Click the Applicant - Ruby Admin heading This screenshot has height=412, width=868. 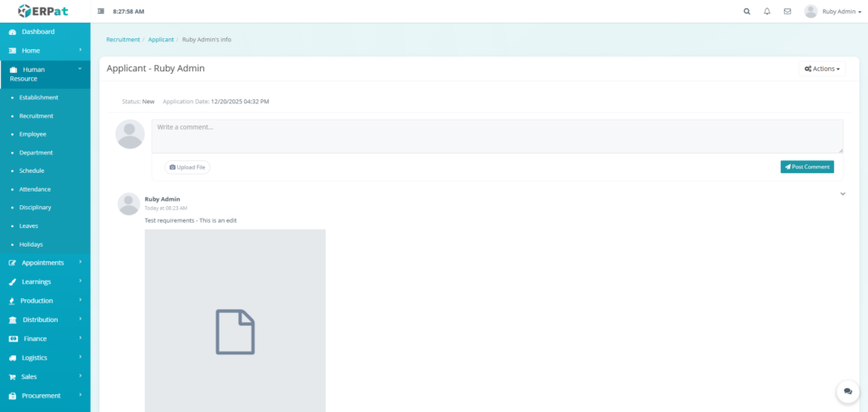(156, 69)
